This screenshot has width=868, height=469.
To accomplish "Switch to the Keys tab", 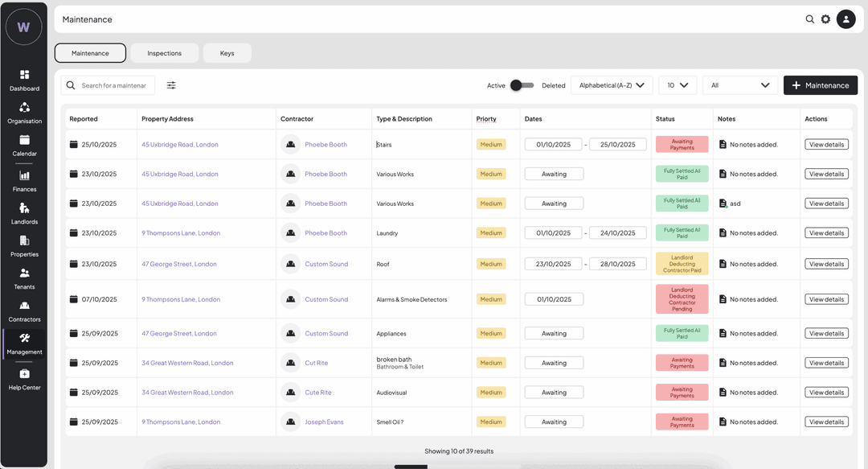I will (227, 53).
